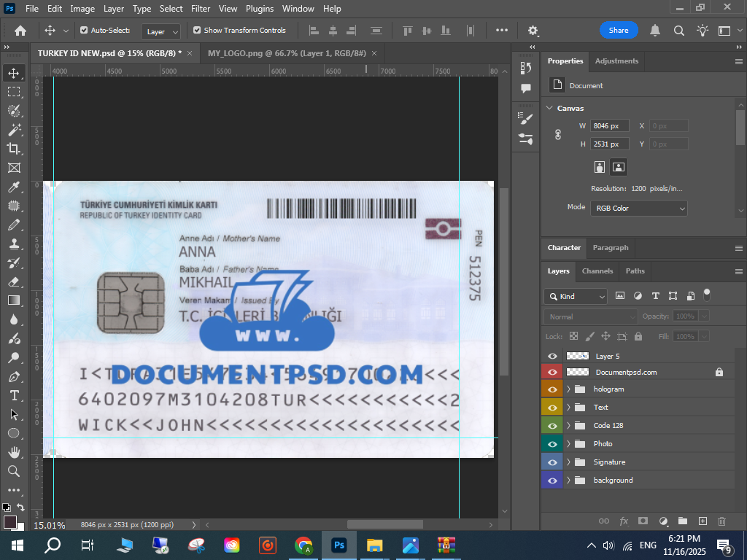Click the create new group folder icon
747x560 pixels.
pos(683,521)
